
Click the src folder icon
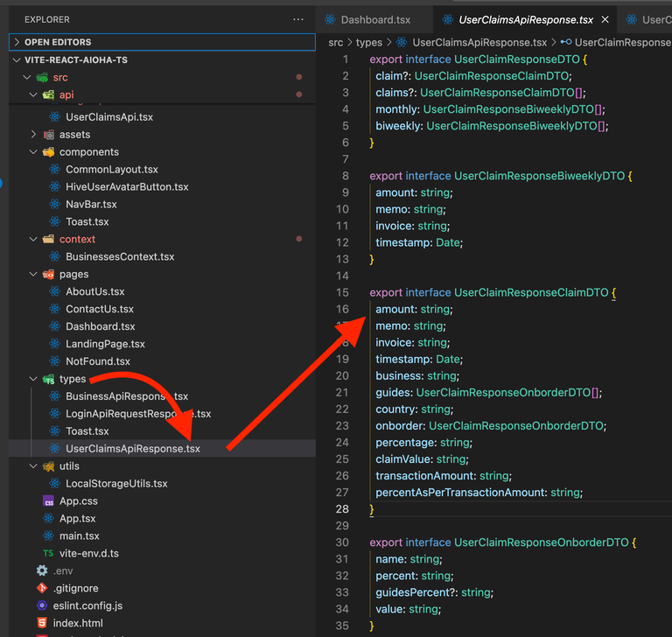pyautogui.click(x=42, y=78)
